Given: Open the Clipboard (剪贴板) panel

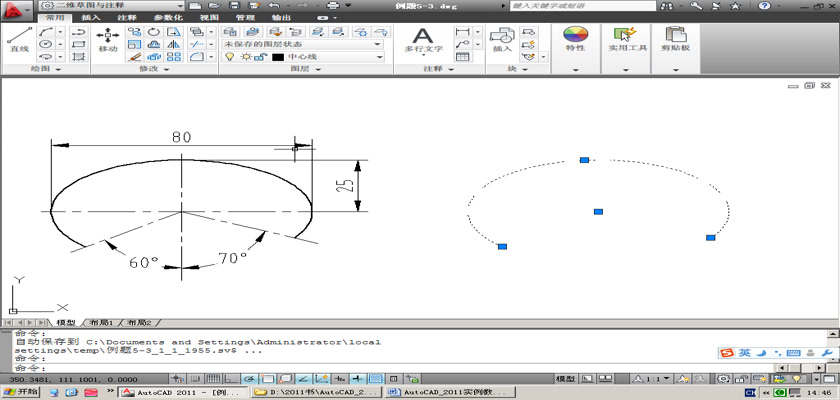Looking at the screenshot, I should (675, 39).
